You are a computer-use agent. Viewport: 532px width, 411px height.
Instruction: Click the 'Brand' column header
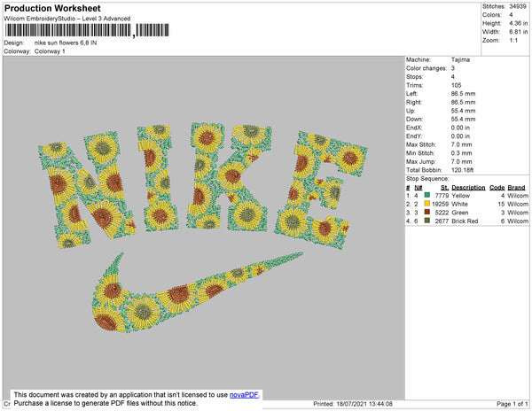516,188
